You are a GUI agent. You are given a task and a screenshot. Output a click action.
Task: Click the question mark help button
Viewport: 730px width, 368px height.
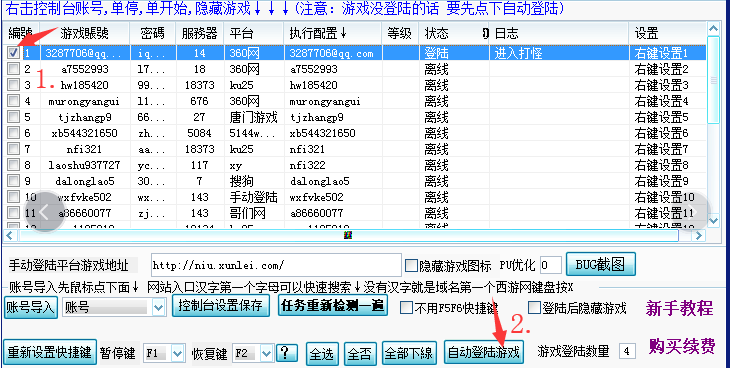(x=287, y=354)
